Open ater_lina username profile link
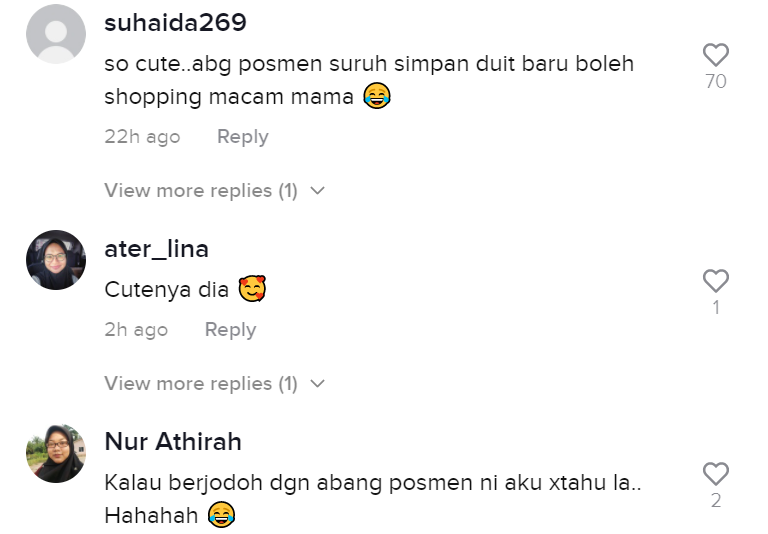 click(157, 249)
